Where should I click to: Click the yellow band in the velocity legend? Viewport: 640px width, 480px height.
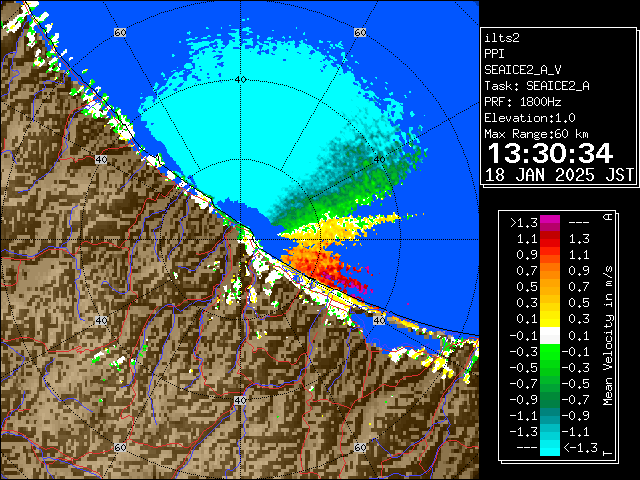click(550, 319)
